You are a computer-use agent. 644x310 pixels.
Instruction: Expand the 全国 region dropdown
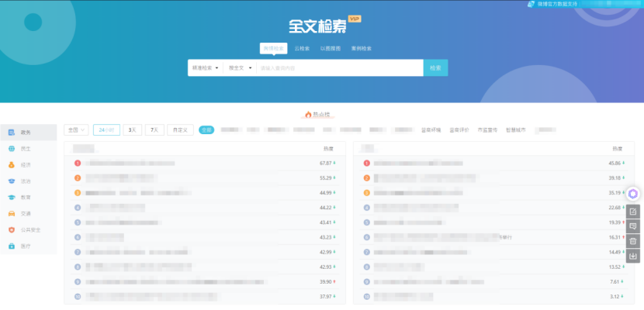[x=76, y=130]
